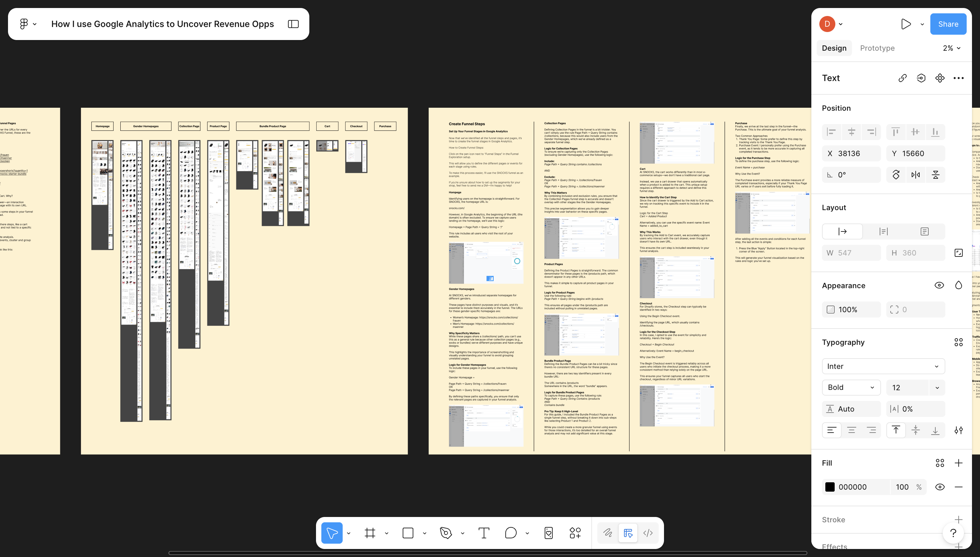Add a new fill
This screenshot has height=557, width=980.
[x=959, y=463]
